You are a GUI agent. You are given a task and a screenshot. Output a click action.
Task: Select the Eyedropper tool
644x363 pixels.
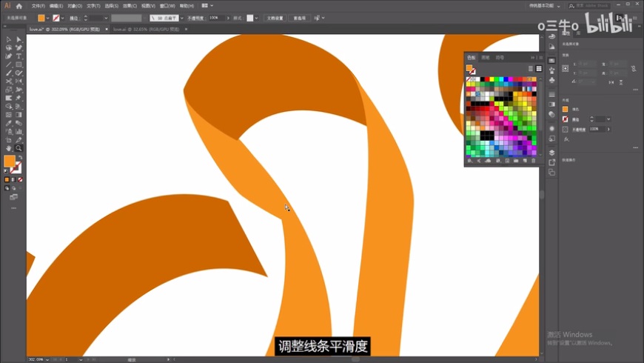click(9, 123)
